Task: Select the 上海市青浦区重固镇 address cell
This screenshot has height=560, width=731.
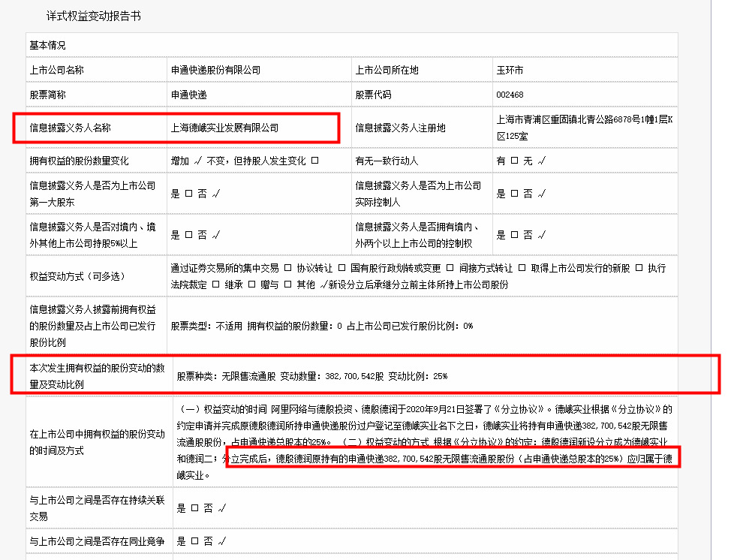Action: 585,128
